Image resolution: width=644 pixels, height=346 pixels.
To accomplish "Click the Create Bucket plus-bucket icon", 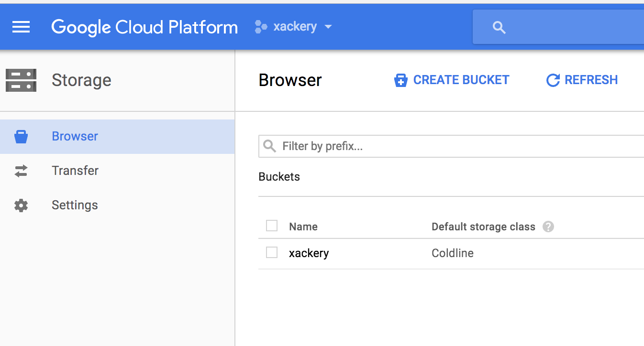I will [400, 80].
